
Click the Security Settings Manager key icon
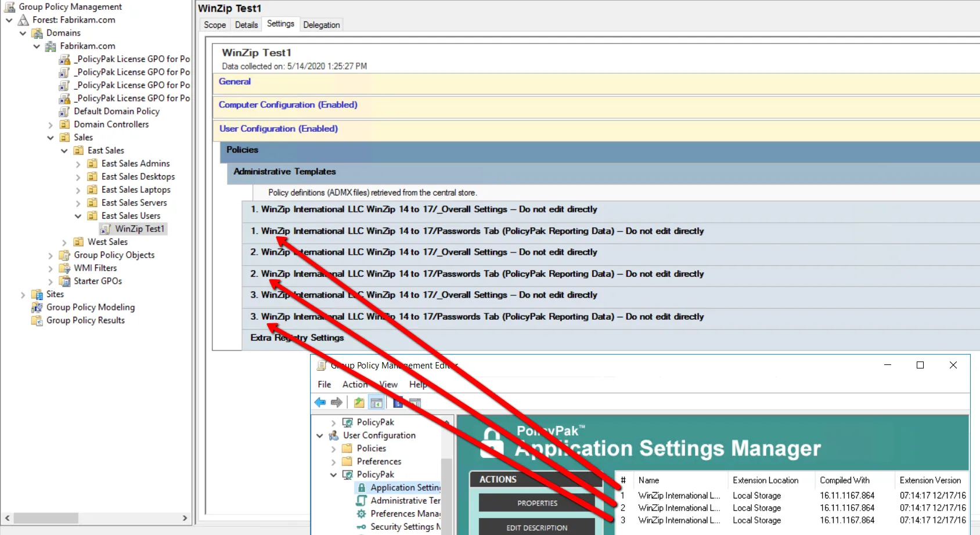click(362, 527)
